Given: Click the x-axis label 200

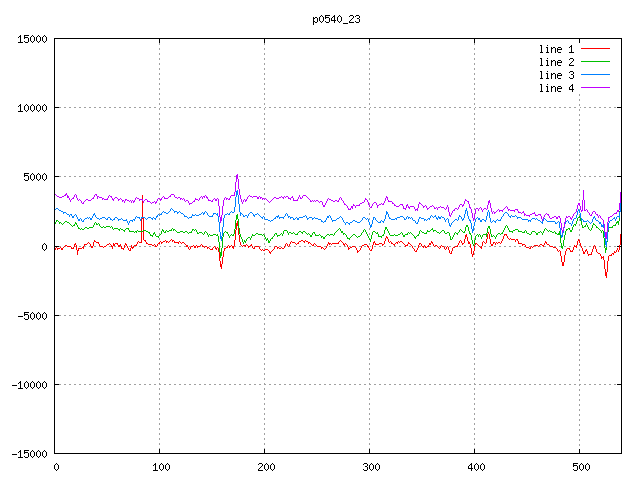Looking at the screenshot, I should coord(266,467).
